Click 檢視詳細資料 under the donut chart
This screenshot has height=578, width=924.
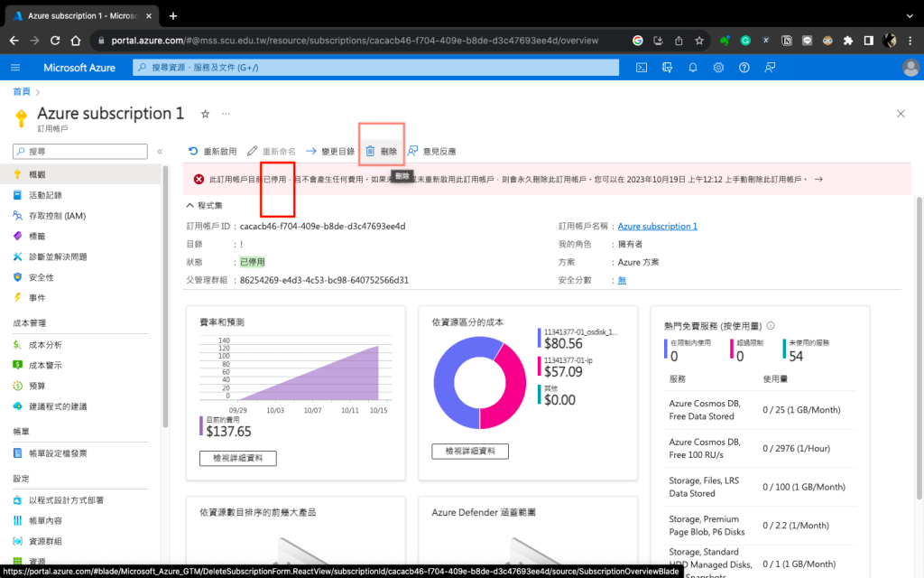tap(469, 452)
